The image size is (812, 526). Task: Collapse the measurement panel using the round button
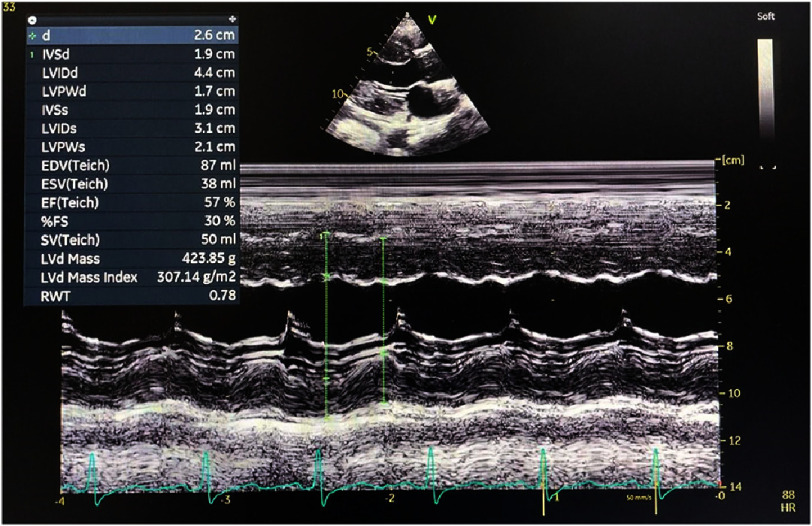(x=33, y=20)
